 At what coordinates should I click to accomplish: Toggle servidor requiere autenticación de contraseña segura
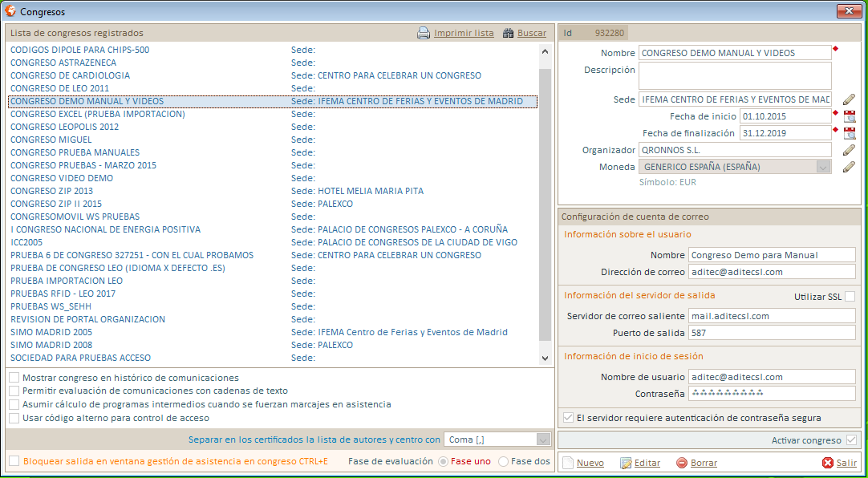(568, 418)
